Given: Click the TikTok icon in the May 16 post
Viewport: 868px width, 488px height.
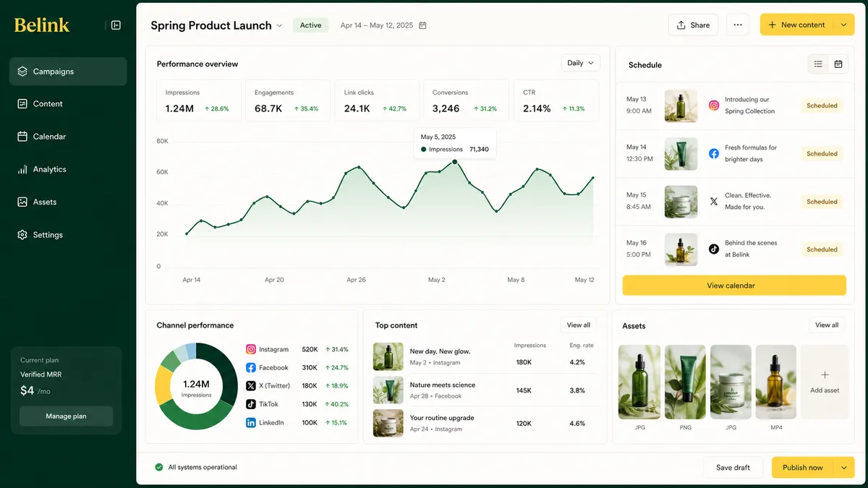Looking at the screenshot, I should pyautogui.click(x=714, y=249).
